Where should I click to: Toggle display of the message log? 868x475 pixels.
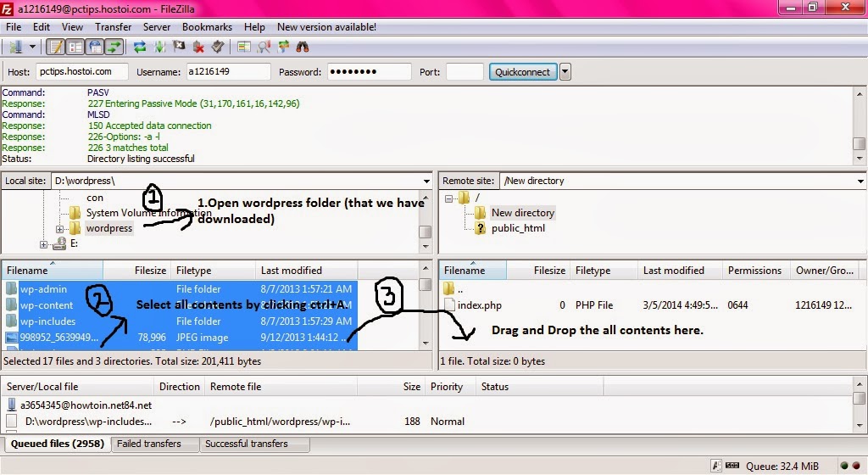(55, 47)
